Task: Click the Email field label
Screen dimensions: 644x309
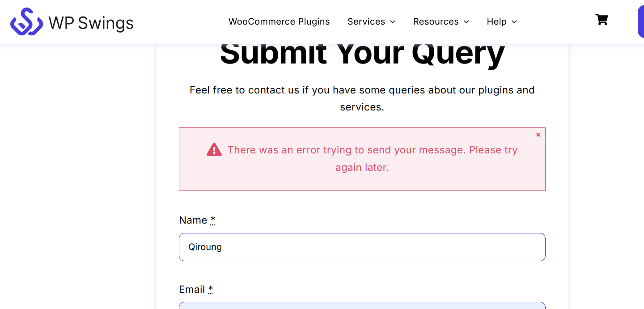Action: [192, 289]
